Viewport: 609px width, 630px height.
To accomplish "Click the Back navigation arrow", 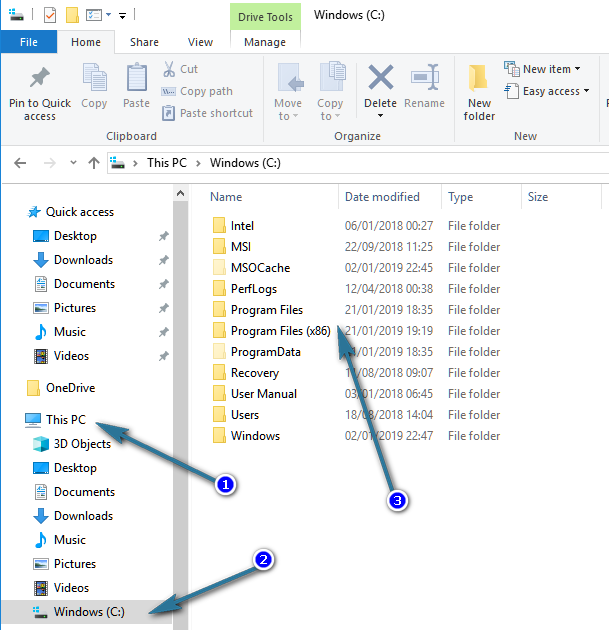I will (20, 163).
